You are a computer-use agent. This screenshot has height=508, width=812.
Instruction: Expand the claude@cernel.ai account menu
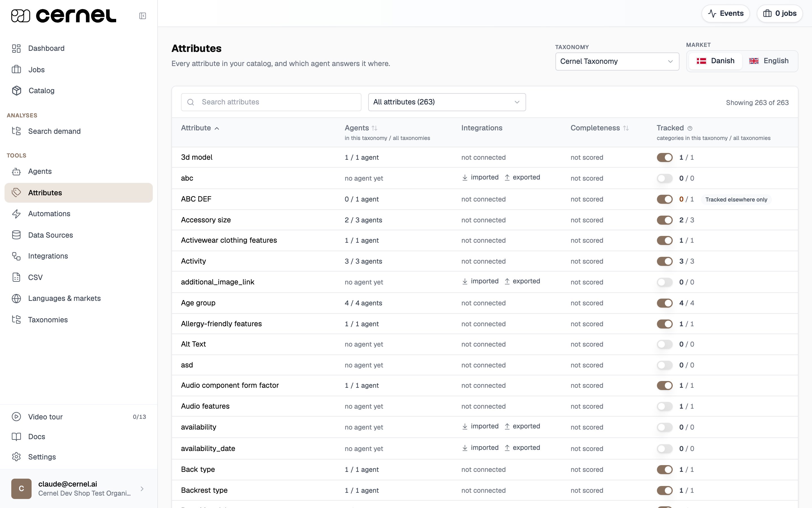tap(78, 489)
